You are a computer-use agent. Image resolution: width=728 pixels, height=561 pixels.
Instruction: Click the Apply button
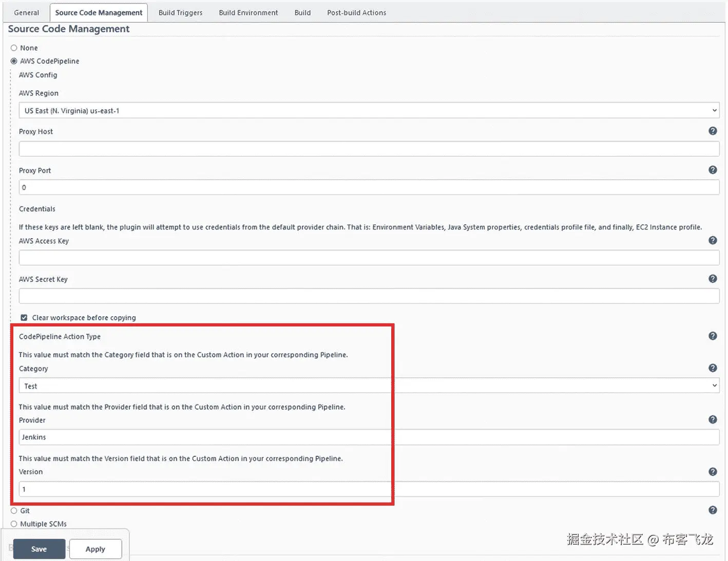pos(95,549)
